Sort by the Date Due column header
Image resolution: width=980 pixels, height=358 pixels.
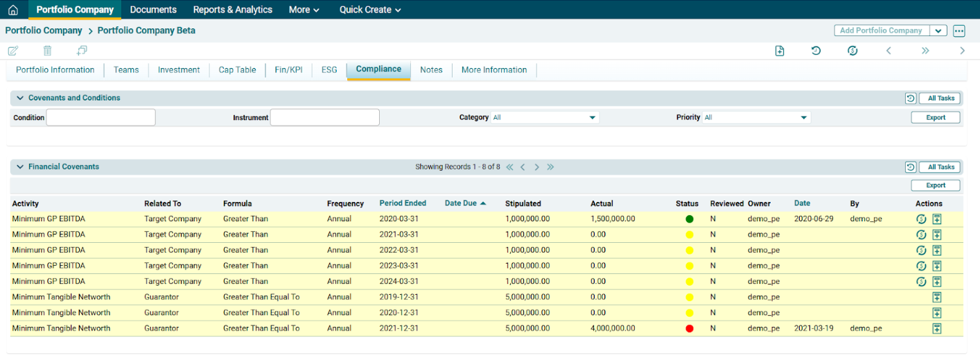(461, 203)
